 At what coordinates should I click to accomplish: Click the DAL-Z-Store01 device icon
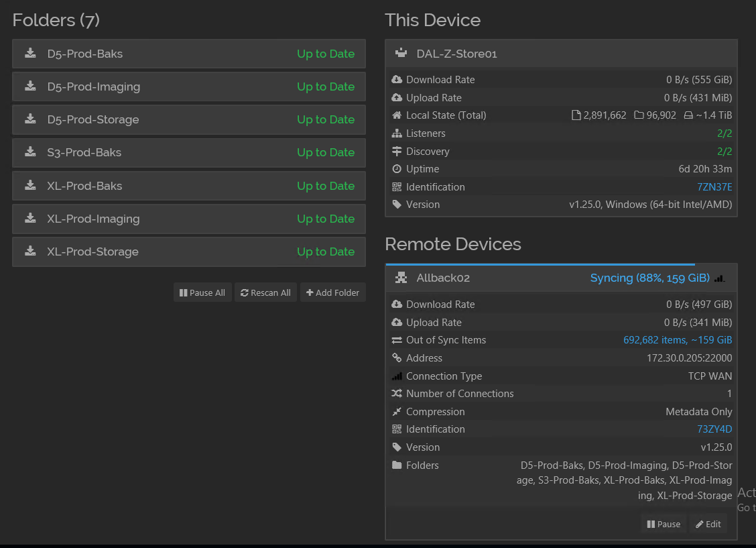tap(401, 53)
